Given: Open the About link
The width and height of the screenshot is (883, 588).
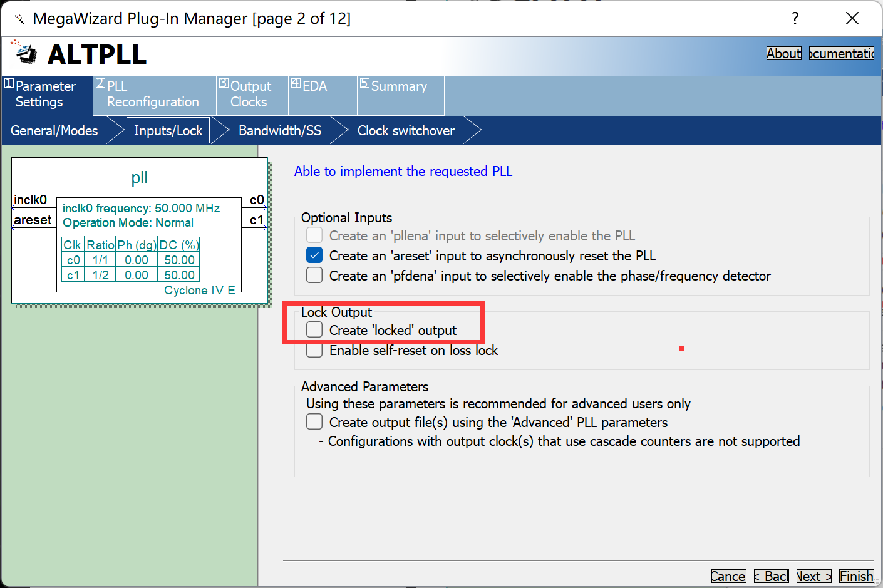Looking at the screenshot, I should (x=784, y=54).
